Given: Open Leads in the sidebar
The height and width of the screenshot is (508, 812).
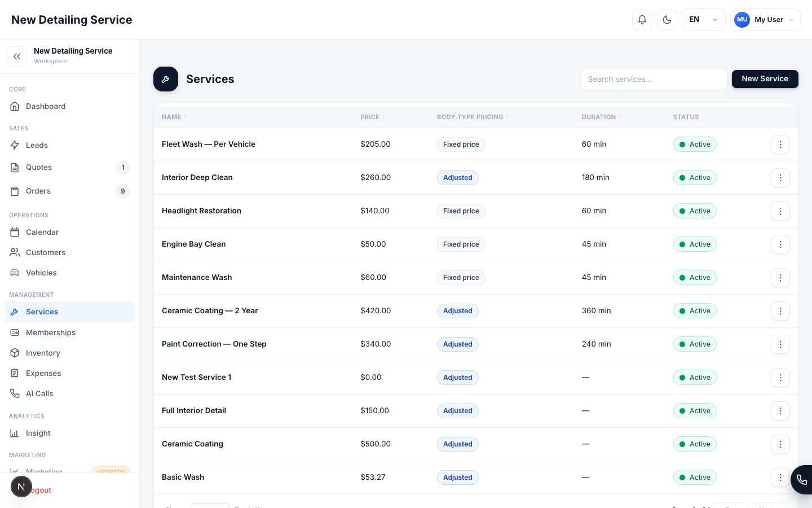Looking at the screenshot, I should (70, 145).
